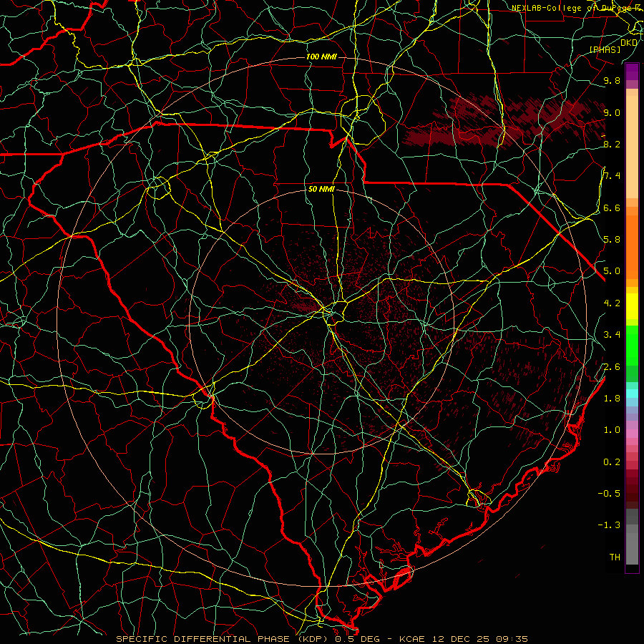Click the "7.4" legend value
This screenshot has height=644, width=644.
point(612,176)
